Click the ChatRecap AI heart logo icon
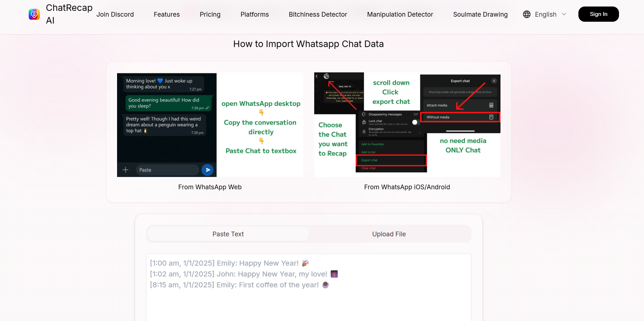The height and width of the screenshot is (321, 644). click(x=34, y=14)
